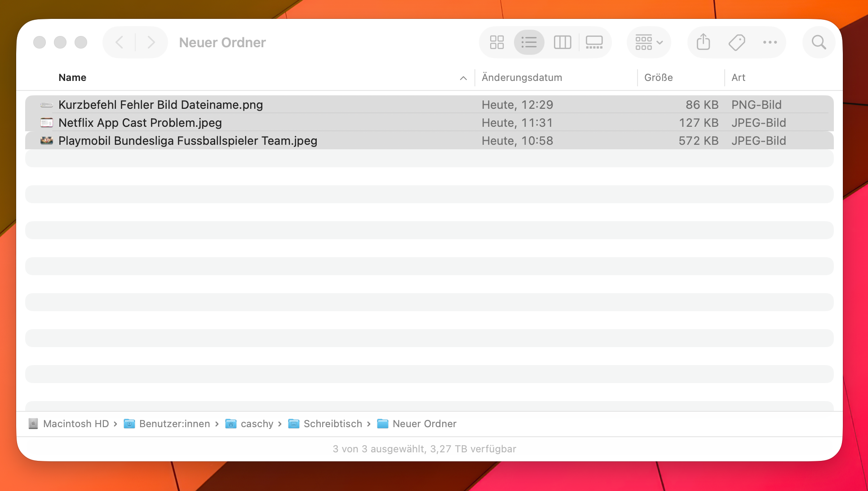This screenshot has height=491, width=868.
Task: Switch to column view
Action: tap(562, 42)
